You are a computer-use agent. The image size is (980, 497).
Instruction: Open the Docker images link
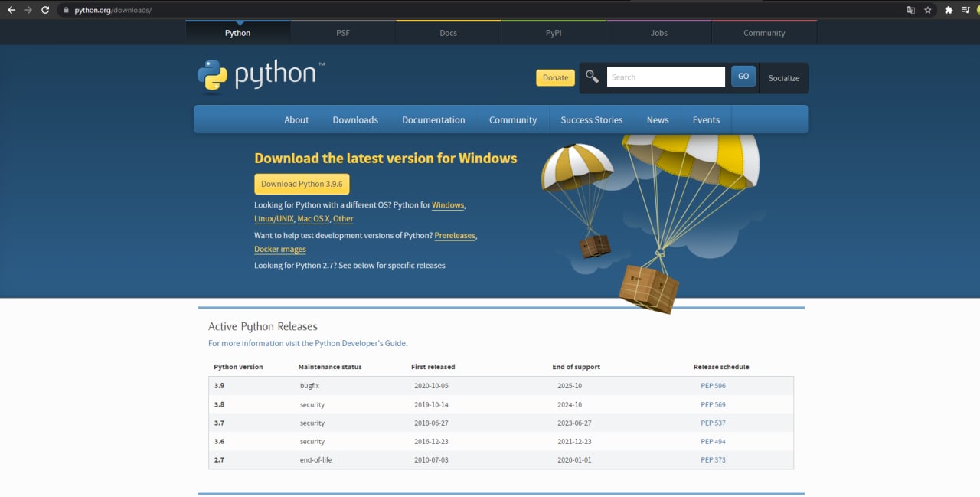(280, 250)
